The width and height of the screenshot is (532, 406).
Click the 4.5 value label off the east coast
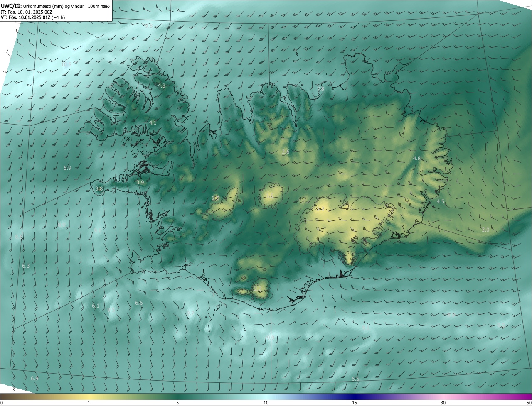coord(441,201)
